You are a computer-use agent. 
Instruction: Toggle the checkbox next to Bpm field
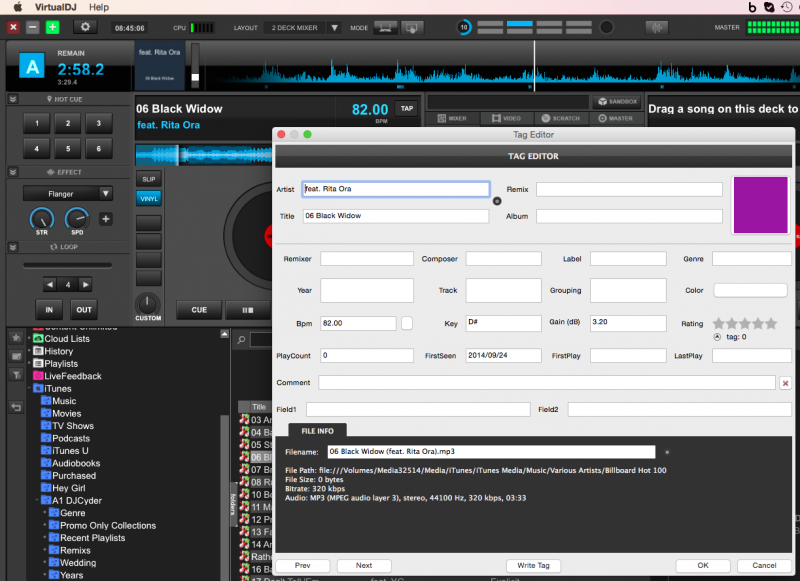pyautogui.click(x=407, y=323)
